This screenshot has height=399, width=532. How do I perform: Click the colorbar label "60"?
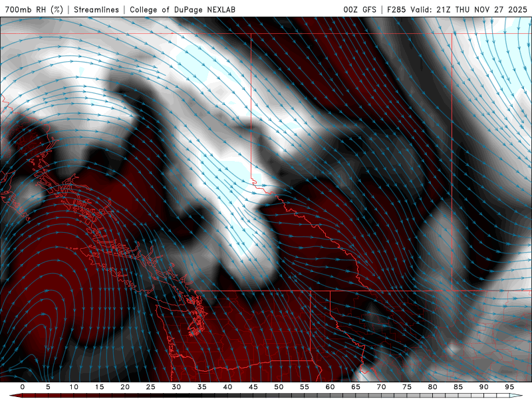coord(330,387)
